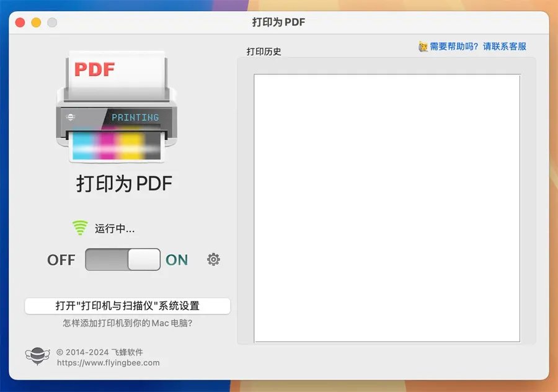Click "需要帮助吗?请联系客服" help link

click(478, 47)
